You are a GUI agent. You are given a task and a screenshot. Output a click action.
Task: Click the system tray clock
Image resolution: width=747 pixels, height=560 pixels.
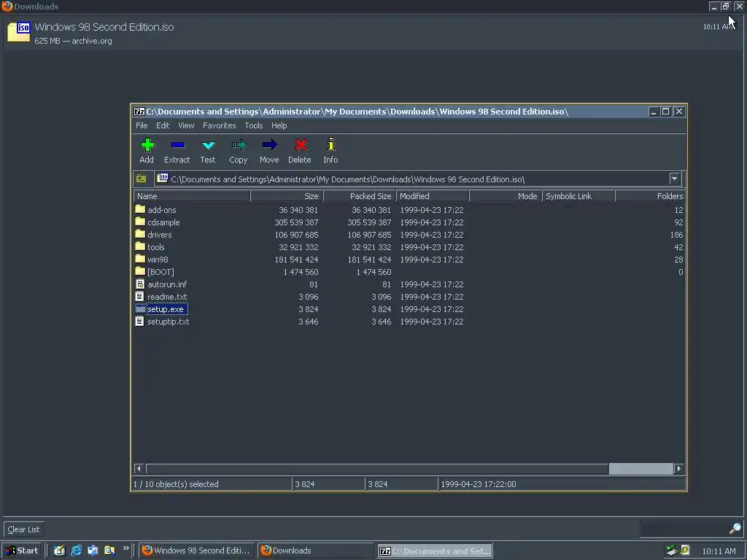pos(719,551)
